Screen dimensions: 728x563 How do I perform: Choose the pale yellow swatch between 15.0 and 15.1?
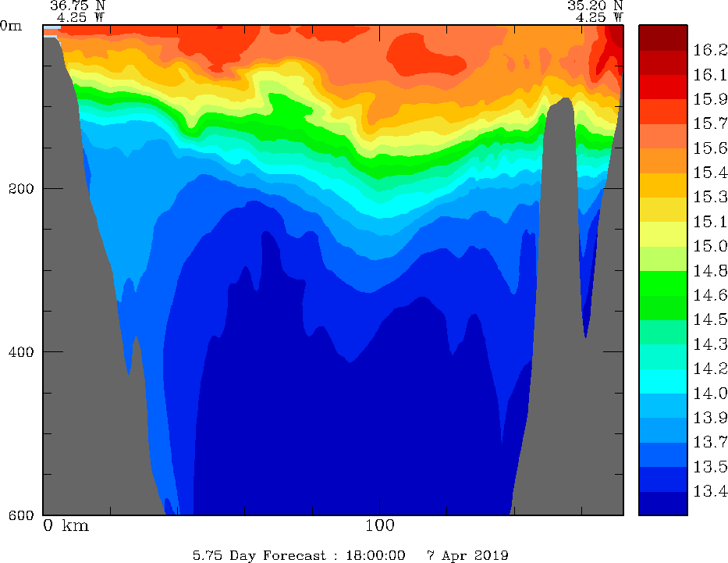pos(662,233)
